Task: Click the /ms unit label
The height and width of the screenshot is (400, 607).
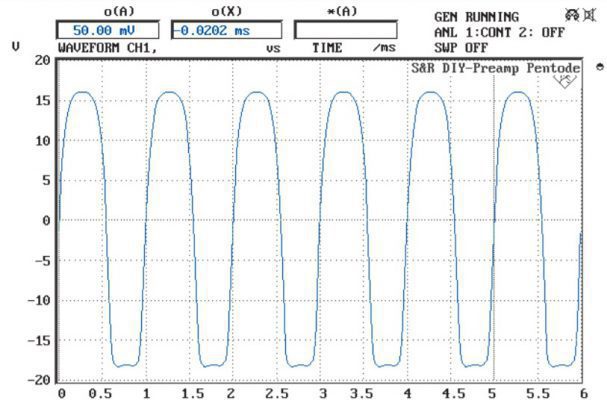Action: click(384, 48)
